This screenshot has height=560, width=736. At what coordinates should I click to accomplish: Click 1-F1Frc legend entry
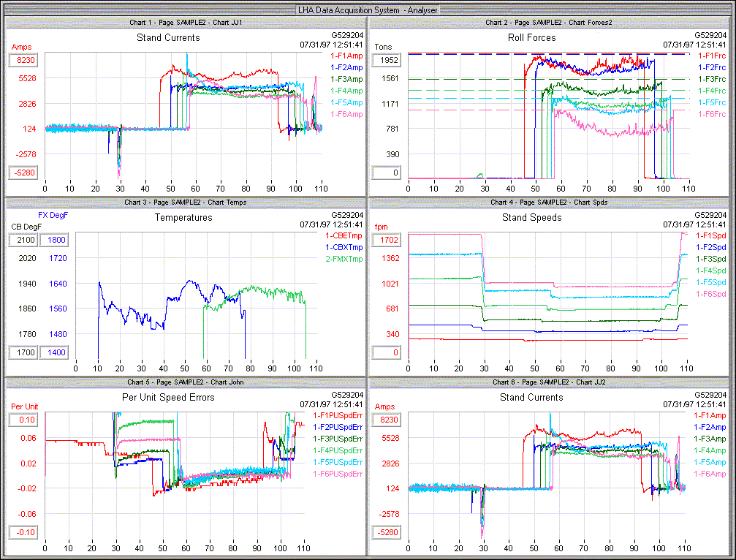712,56
